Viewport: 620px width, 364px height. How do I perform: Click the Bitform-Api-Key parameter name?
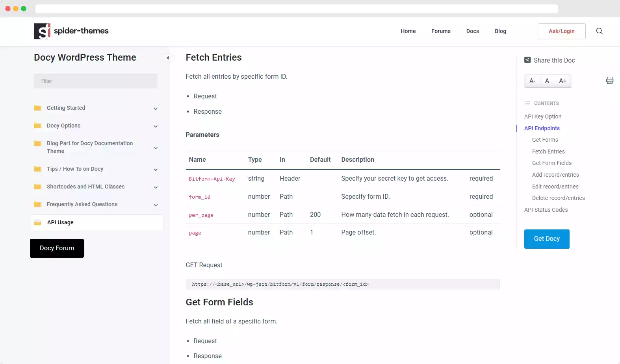click(x=212, y=179)
